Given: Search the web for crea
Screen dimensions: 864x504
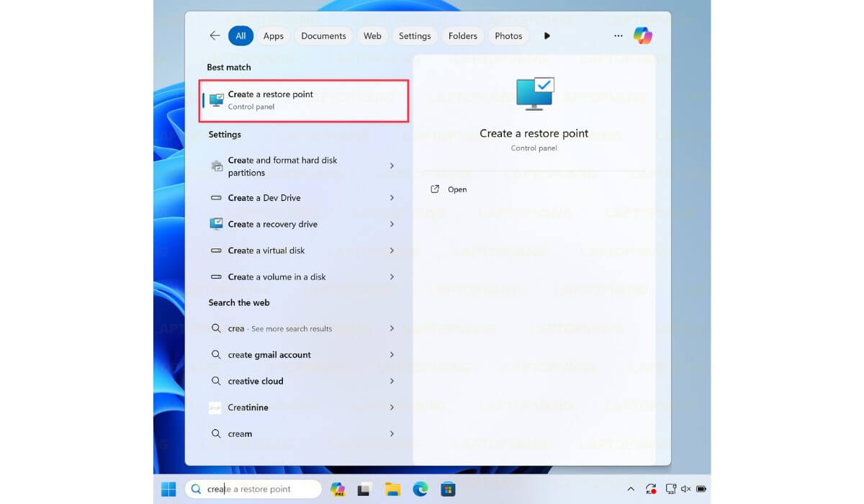Looking at the screenshot, I should pos(304,328).
